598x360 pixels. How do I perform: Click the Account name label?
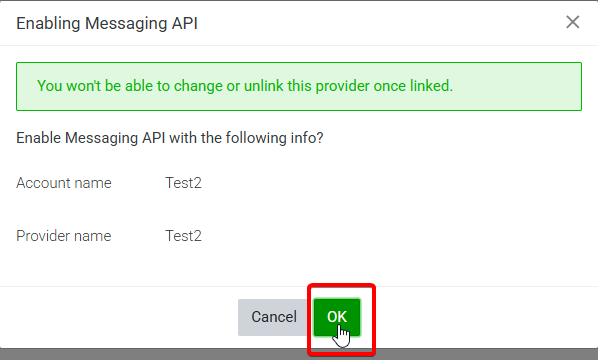pos(64,183)
